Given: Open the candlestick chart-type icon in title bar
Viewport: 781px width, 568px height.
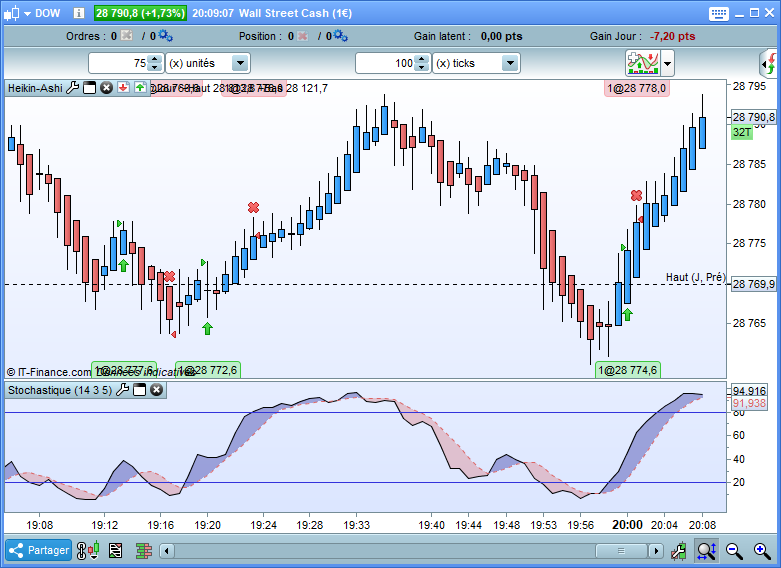Looking at the screenshot, I should (x=11, y=13).
